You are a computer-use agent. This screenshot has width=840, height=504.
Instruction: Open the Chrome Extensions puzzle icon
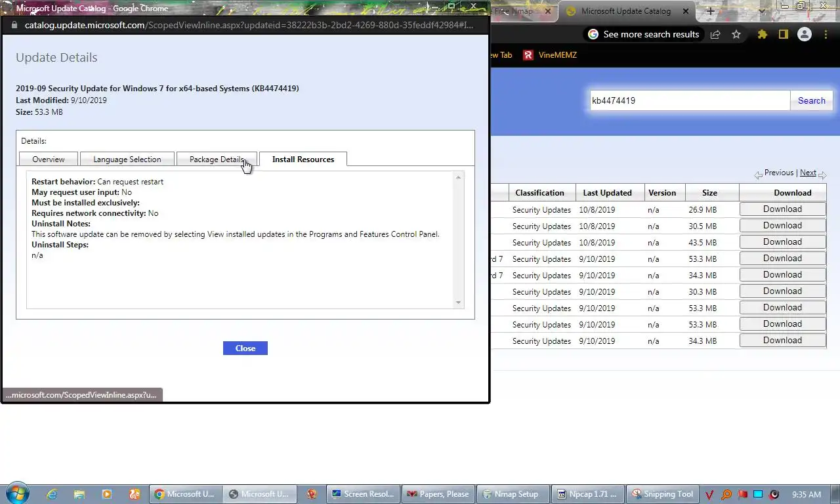pyautogui.click(x=763, y=34)
